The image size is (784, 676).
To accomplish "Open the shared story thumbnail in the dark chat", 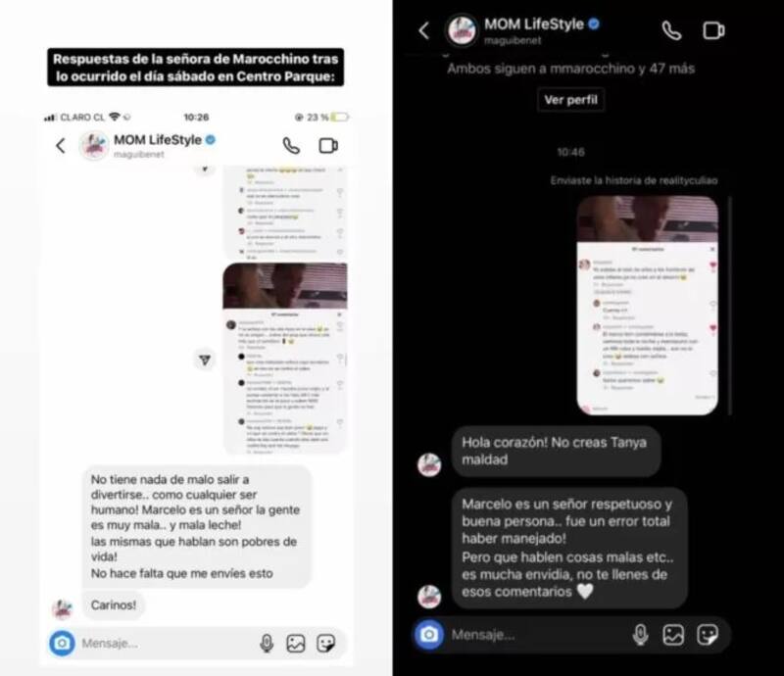I will tap(648, 305).
